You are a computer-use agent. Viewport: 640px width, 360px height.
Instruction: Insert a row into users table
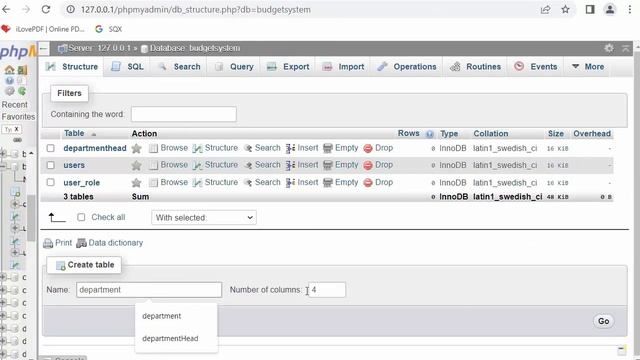(302, 165)
